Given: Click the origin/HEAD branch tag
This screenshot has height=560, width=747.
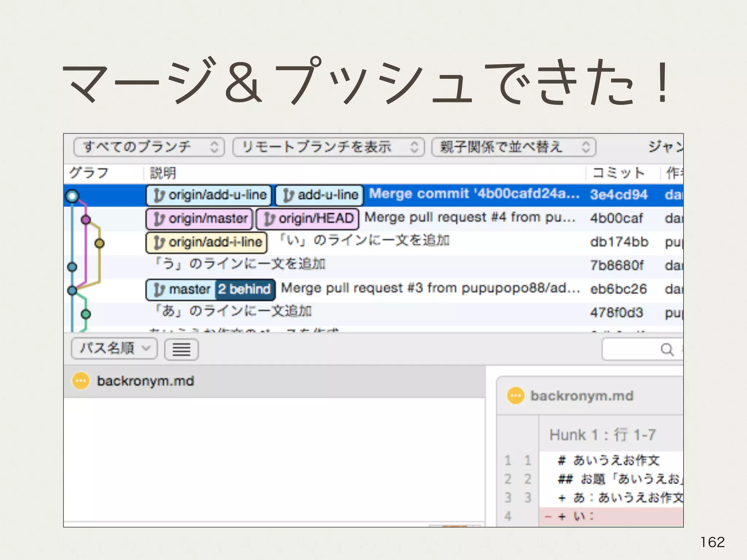Looking at the screenshot, I should coord(307,219).
